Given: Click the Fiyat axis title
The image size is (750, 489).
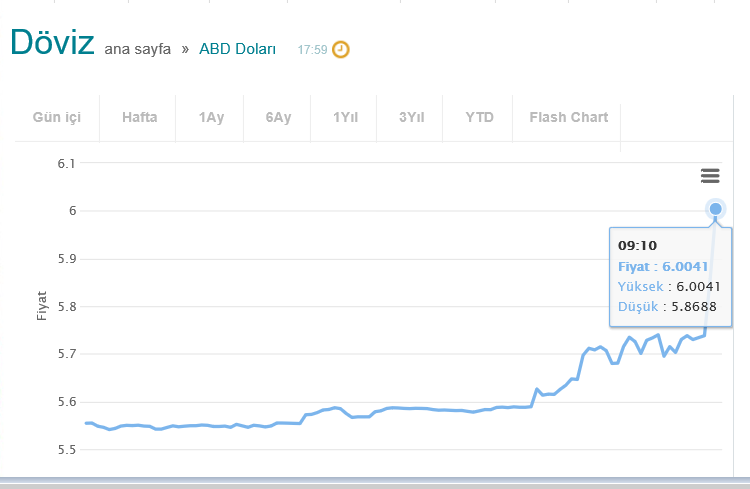Looking at the screenshot, I should 42,305.
